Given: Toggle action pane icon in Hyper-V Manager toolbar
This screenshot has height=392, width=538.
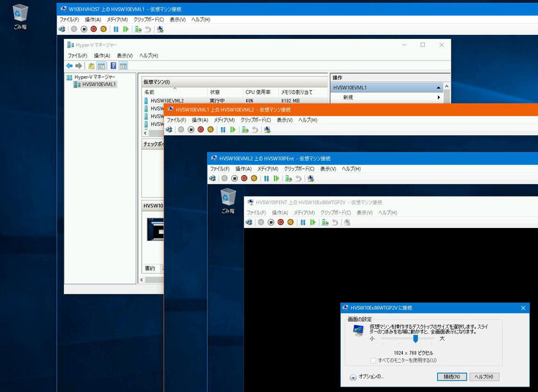Looking at the screenshot, I should (123, 65).
